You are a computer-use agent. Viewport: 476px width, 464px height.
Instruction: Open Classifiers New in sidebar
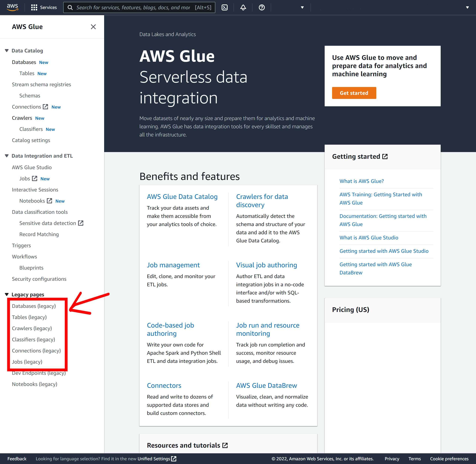31,129
